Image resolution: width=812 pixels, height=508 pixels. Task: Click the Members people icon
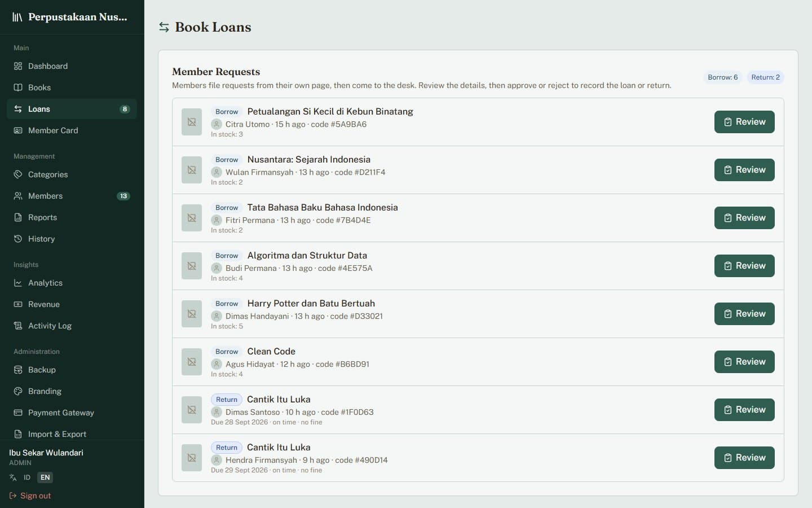[x=18, y=196]
